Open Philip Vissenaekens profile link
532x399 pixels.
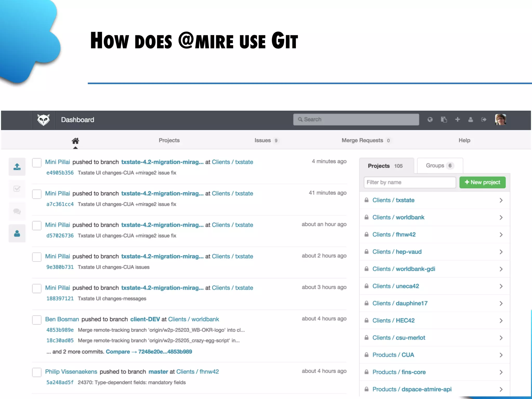coord(71,372)
